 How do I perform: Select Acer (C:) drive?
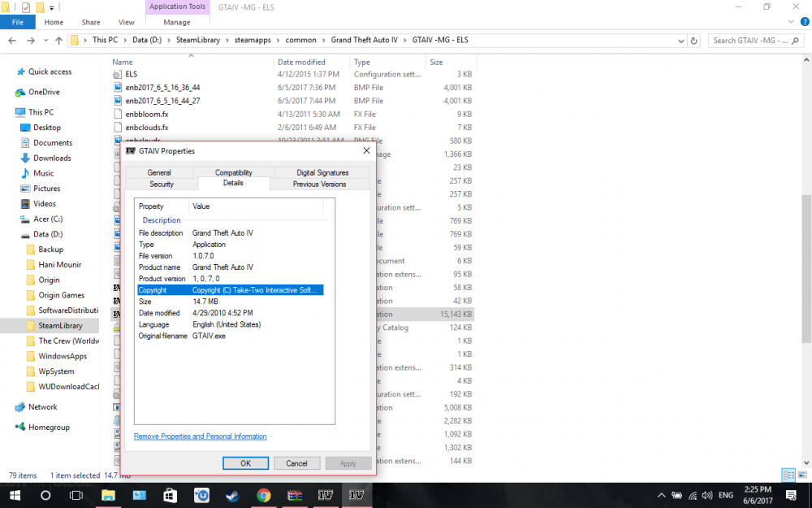48,219
